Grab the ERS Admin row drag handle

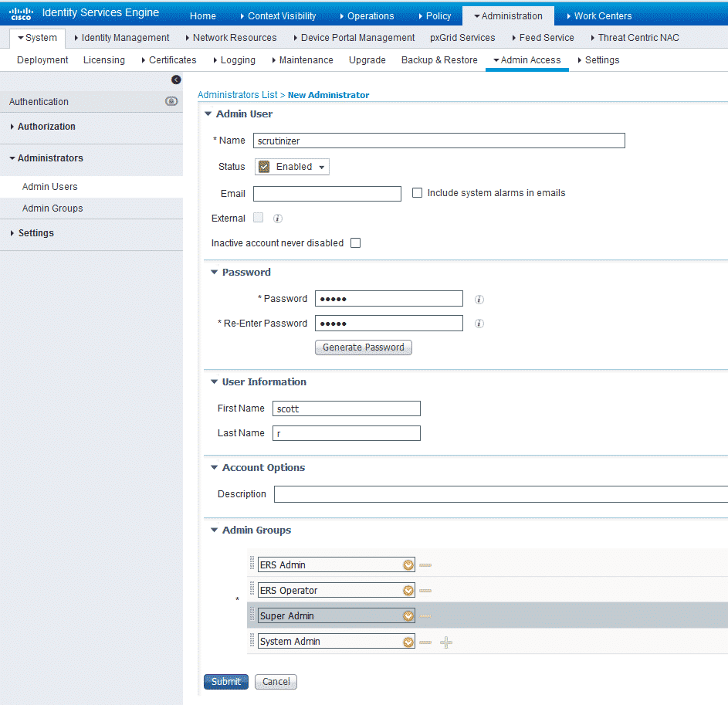252,563
